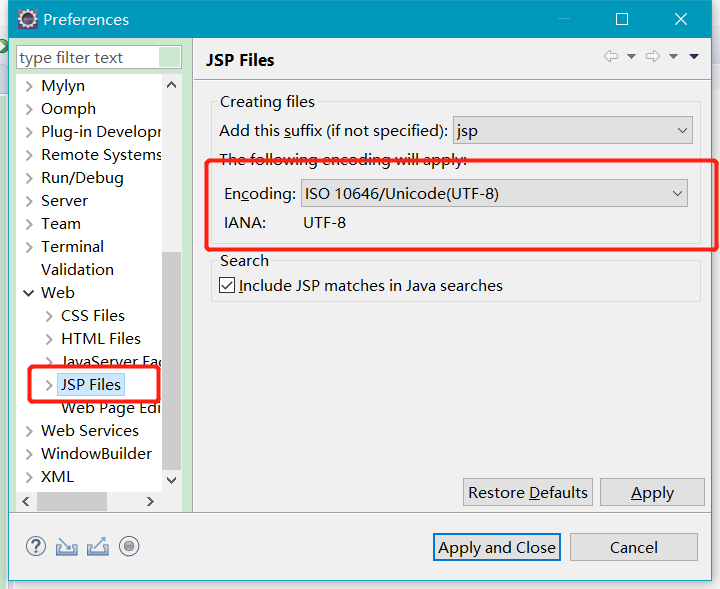720x589 pixels.
Task: Open the preferences page view menu triangle
Action: (694, 57)
